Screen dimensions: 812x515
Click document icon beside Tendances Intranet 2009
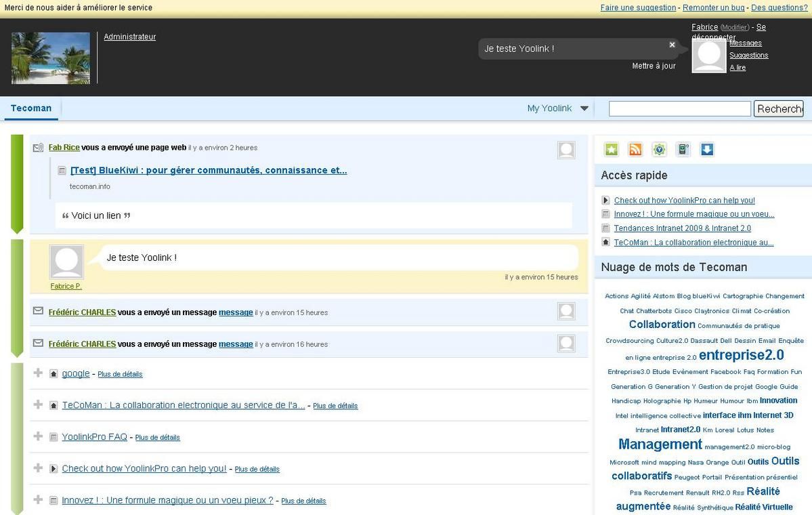[605, 228]
